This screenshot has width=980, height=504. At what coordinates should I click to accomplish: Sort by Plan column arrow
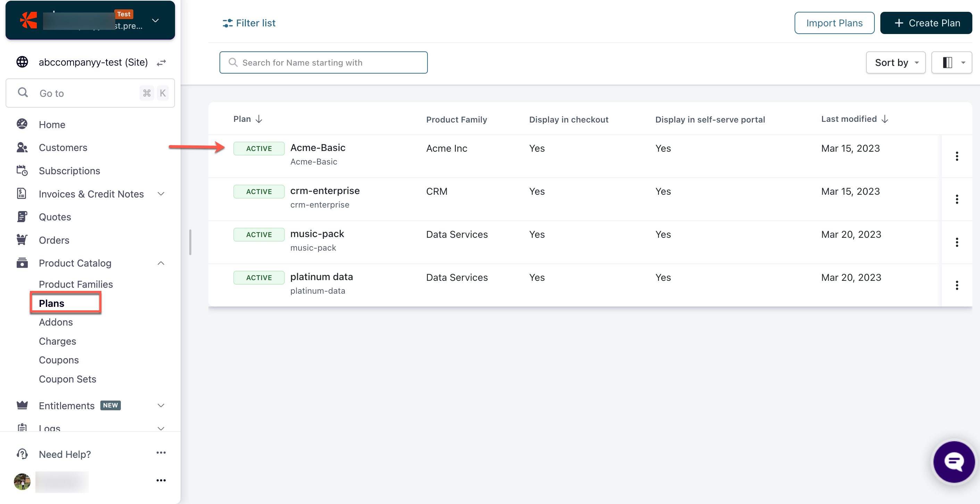pyautogui.click(x=259, y=119)
